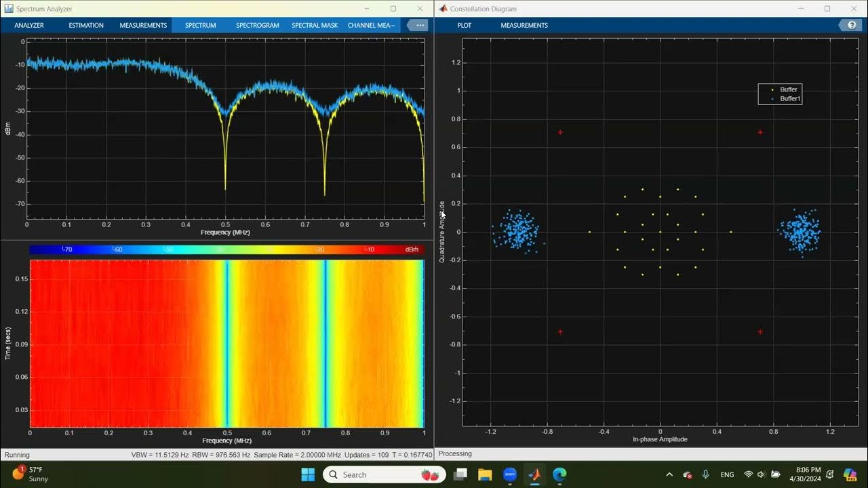Open the volume speaker tray icon

(x=760, y=474)
